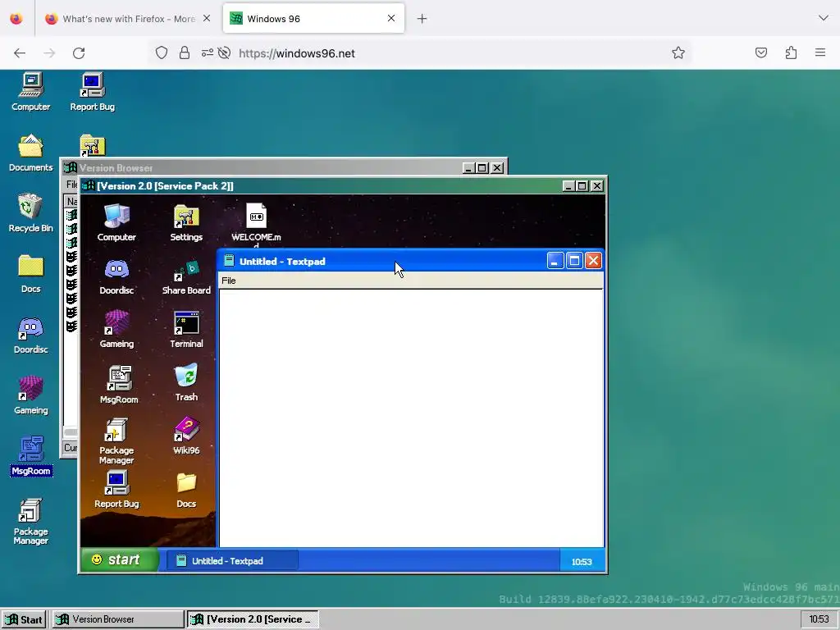
Task: Click the 10:53 clock on the outer taskbar
Action: [819, 619]
